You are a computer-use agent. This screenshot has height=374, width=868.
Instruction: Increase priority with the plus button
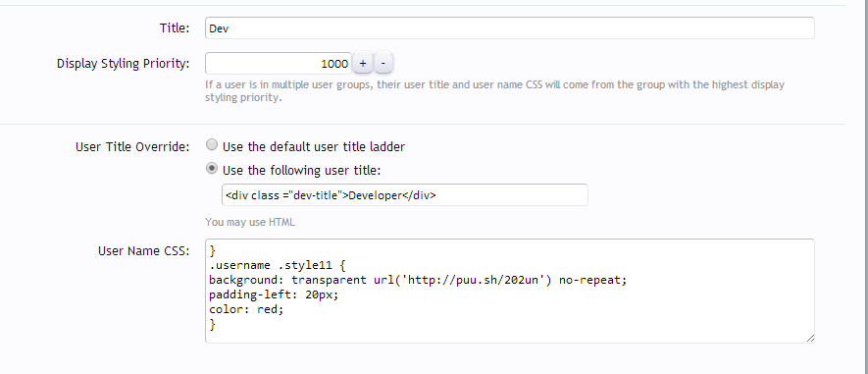point(363,63)
